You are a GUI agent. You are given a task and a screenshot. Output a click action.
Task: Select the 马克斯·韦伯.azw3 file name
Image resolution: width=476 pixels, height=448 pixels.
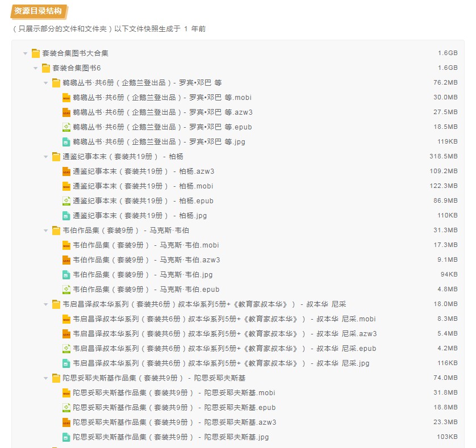point(147,260)
